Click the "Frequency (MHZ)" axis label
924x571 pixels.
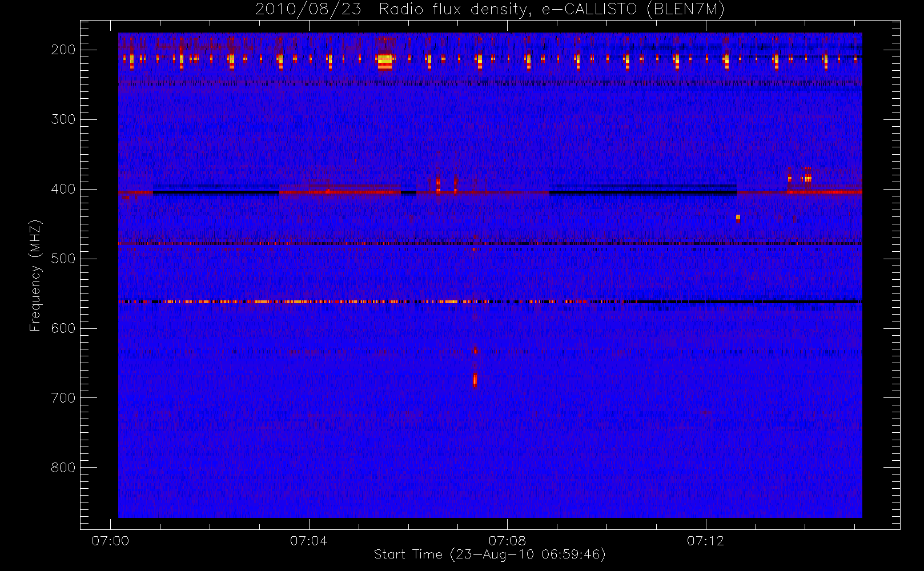pos(35,275)
